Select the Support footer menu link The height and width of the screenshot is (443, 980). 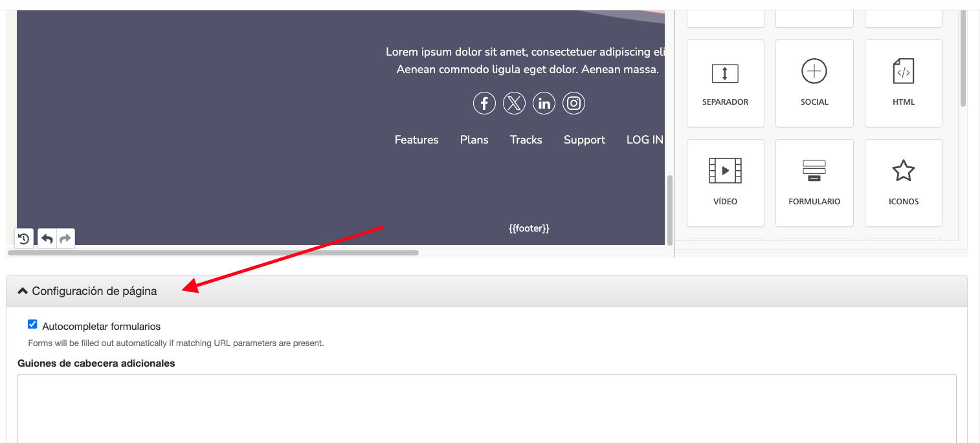click(585, 140)
